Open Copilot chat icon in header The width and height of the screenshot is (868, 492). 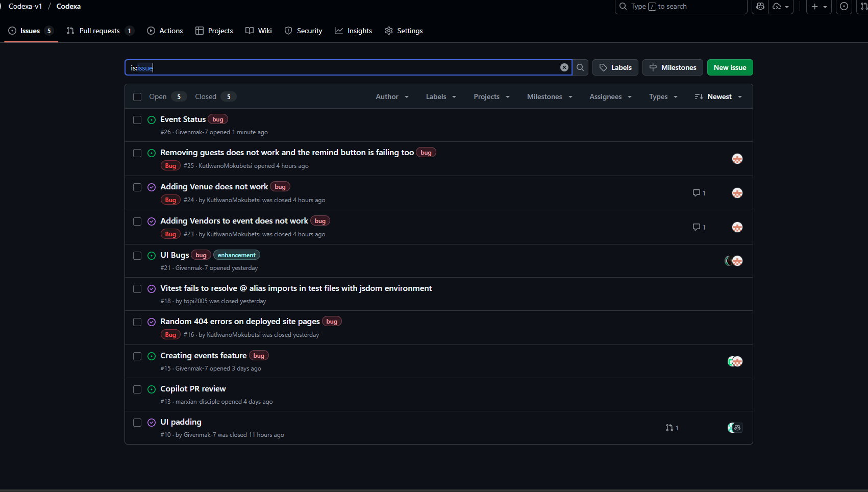point(760,6)
